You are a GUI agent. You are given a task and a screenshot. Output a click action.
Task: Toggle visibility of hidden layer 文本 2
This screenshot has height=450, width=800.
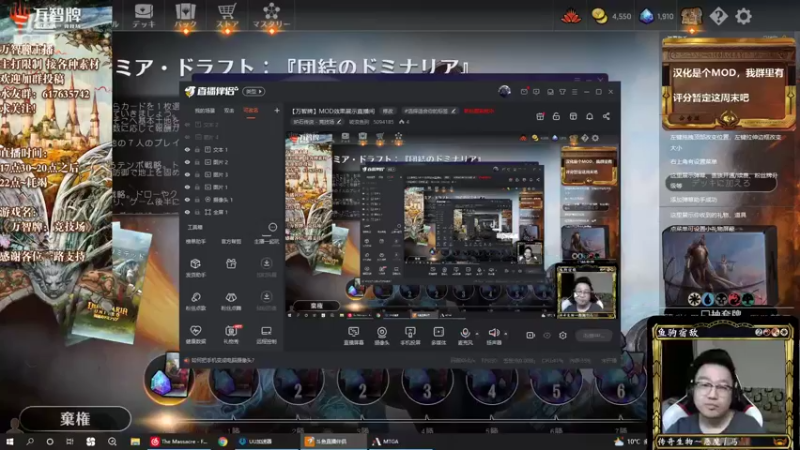[x=187, y=124]
